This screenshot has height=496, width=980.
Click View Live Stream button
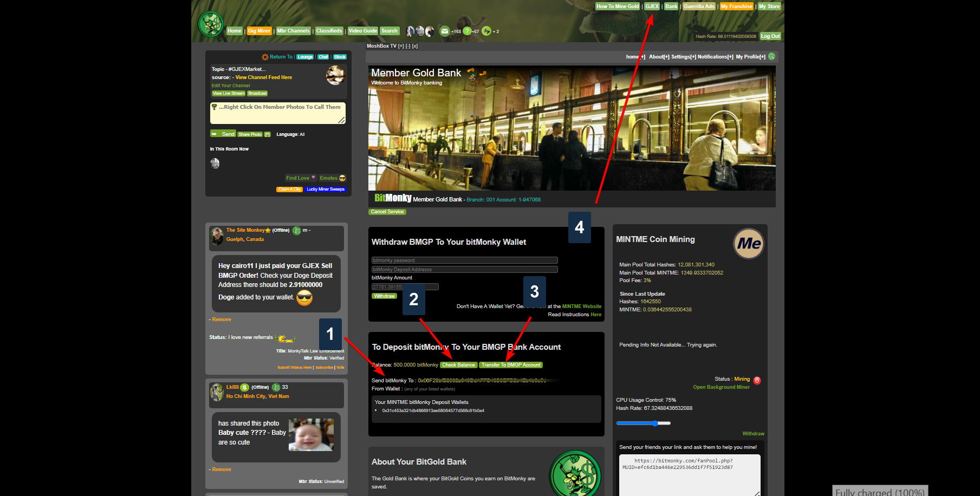pos(229,93)
